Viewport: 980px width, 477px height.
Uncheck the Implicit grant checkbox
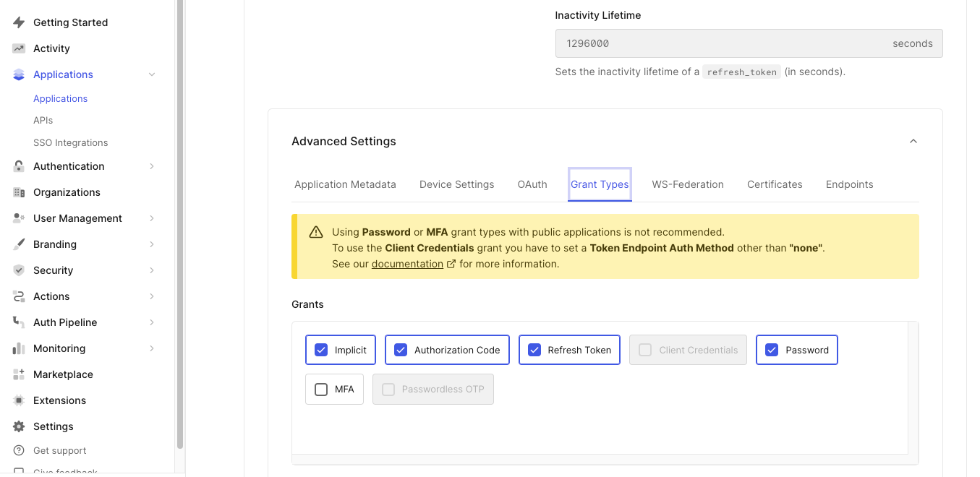point(321,350)
